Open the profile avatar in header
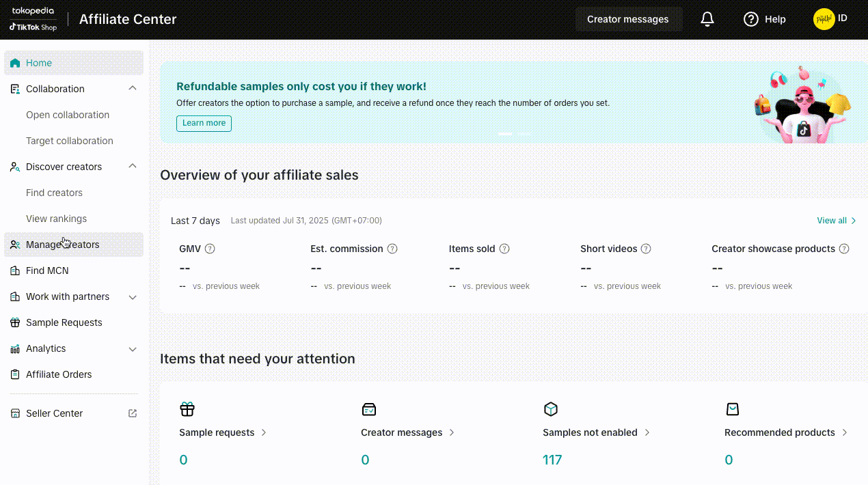The height and width of the screenshot is (485, 868). tap(824, 19)
